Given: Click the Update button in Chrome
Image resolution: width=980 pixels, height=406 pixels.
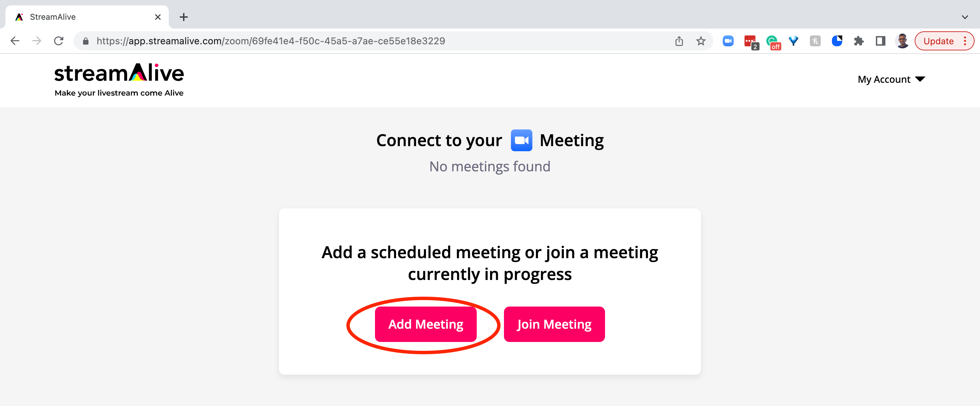Looking at the screenshot, I should click(x=938, y=41).
